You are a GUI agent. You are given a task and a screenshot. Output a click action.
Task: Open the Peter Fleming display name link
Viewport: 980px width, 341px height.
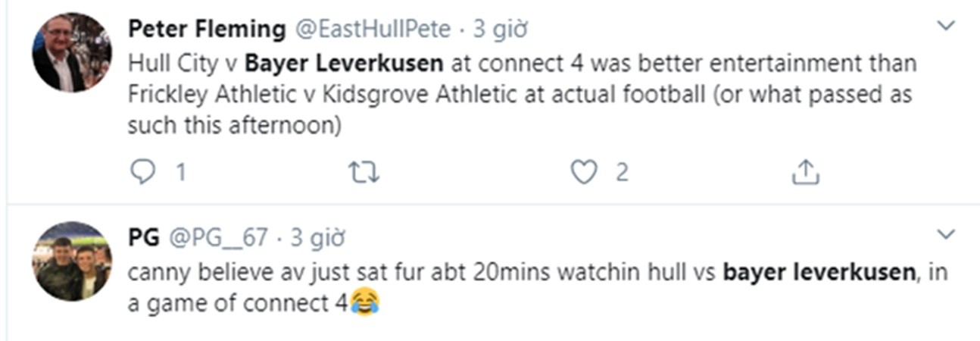click(207, 30)
